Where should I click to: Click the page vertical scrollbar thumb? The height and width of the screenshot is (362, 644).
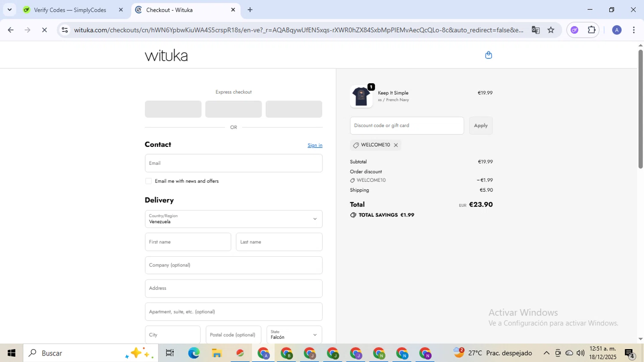point(640,109)
